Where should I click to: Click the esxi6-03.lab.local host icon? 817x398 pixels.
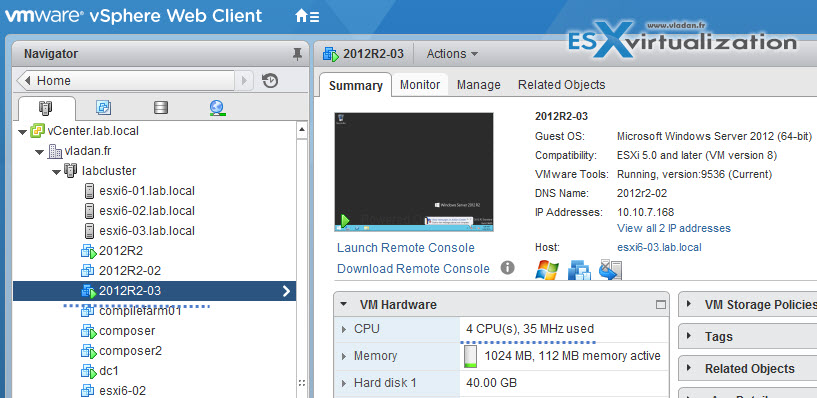(89, 231)
